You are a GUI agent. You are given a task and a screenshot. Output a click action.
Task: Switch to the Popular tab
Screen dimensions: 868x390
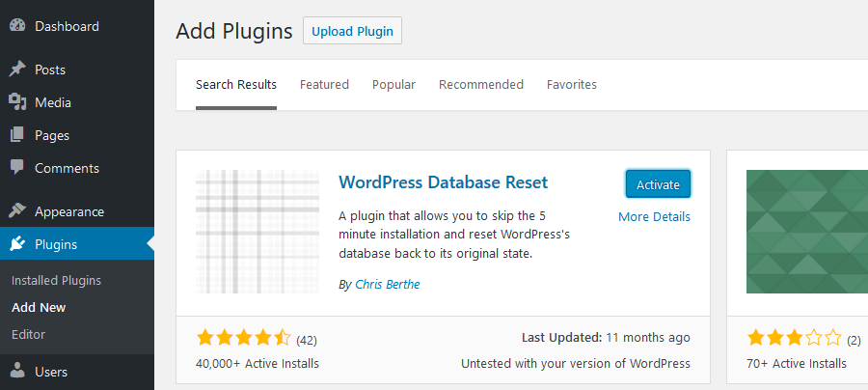pos(393,85)
